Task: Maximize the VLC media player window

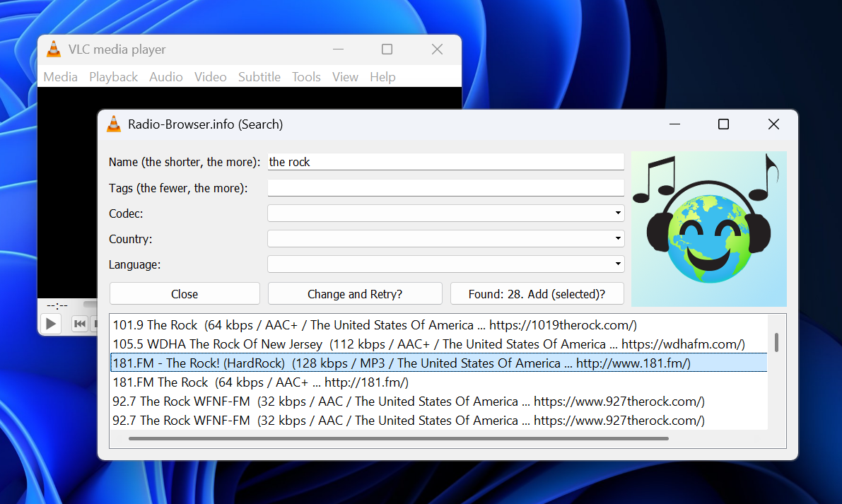Action: pos(387,49)
